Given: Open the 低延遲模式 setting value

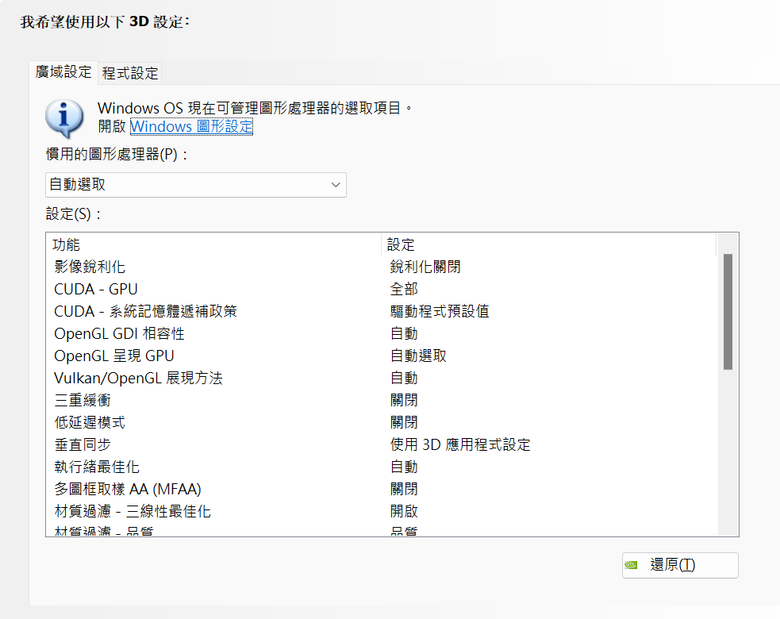Looking at the screenshot, I should coord(404,422).
